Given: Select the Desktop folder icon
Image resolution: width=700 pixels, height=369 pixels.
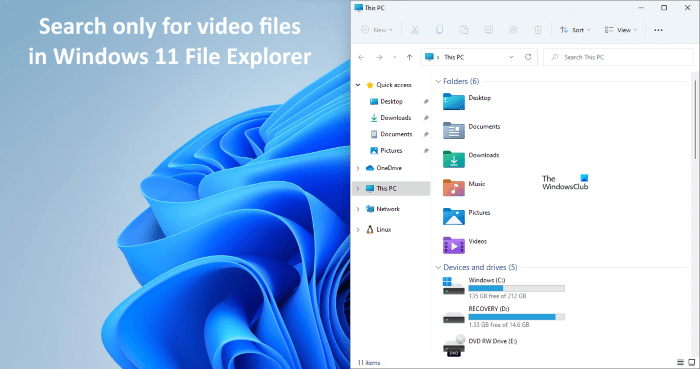Looking at the screenshot, I should [x=454, y=102].
